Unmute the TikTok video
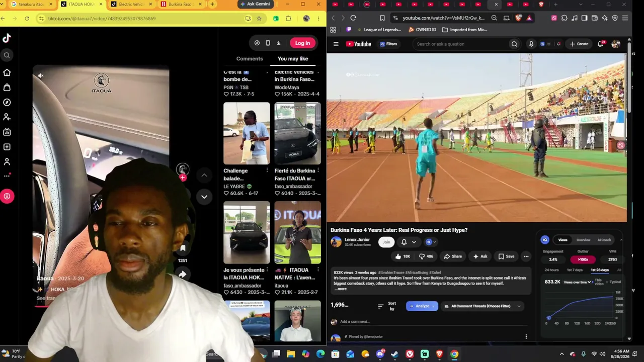The height and width of the screenshot is (362, 644). point(41,76)
